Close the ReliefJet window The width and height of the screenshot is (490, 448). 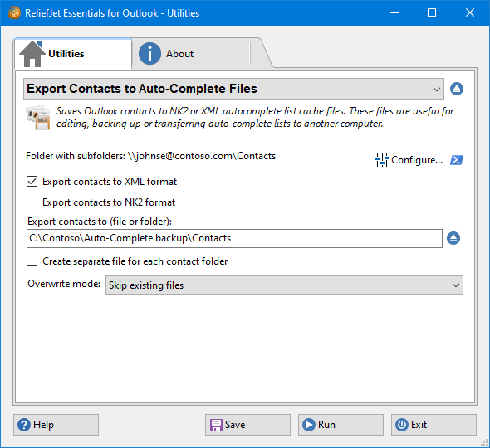470,12
